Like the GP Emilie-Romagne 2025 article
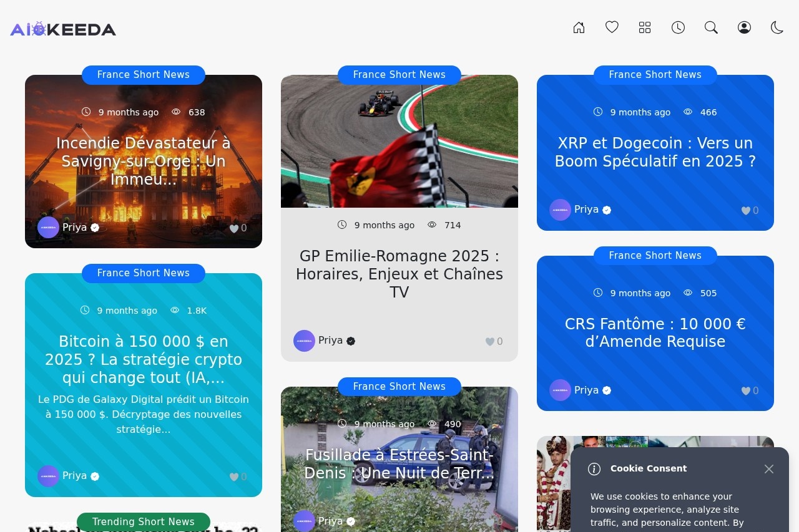Screen dimensions: 799x532 click(x=491, y=341)
